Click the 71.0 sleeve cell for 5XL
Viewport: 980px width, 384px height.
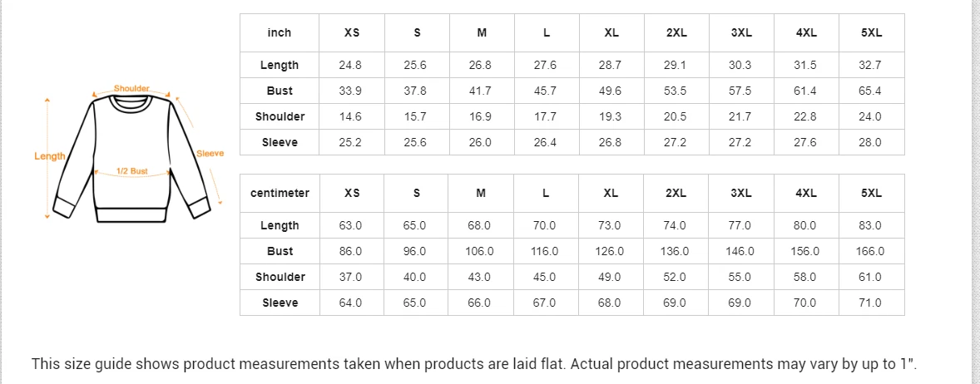(871, 303)
